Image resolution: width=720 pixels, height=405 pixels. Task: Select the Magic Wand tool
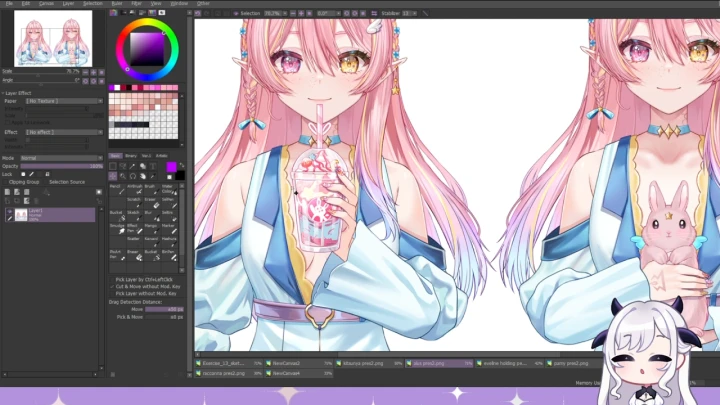[133, 166]
